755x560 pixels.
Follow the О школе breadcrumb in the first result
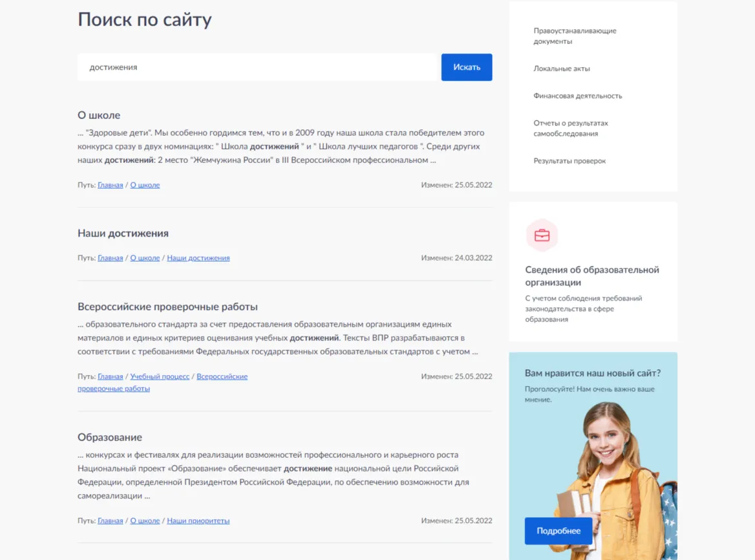coord(145,185)
